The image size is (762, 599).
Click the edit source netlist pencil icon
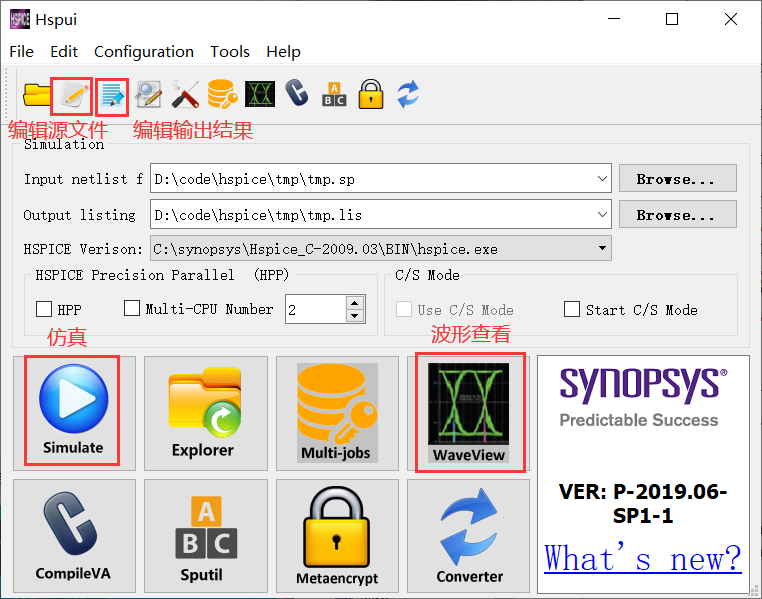[x=74, y=95]
